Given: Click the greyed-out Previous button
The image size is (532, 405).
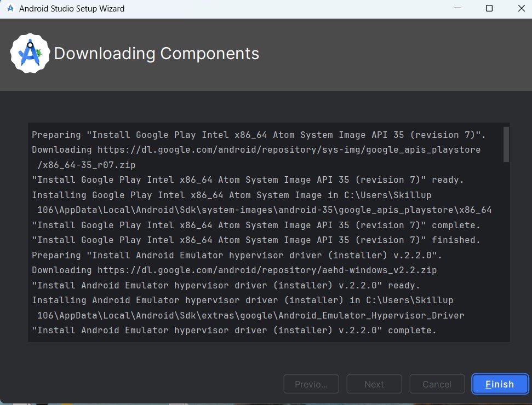Looking at the screenshot, I should click(x=311, y=384).
